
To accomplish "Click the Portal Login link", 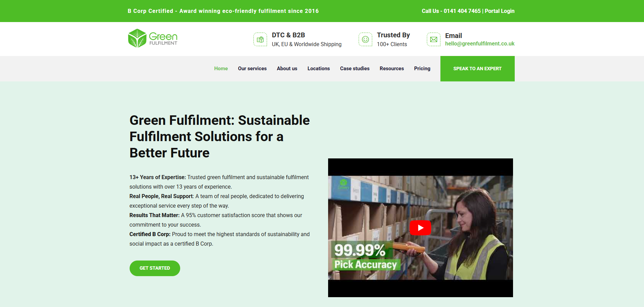I will (x=499, y=11).
